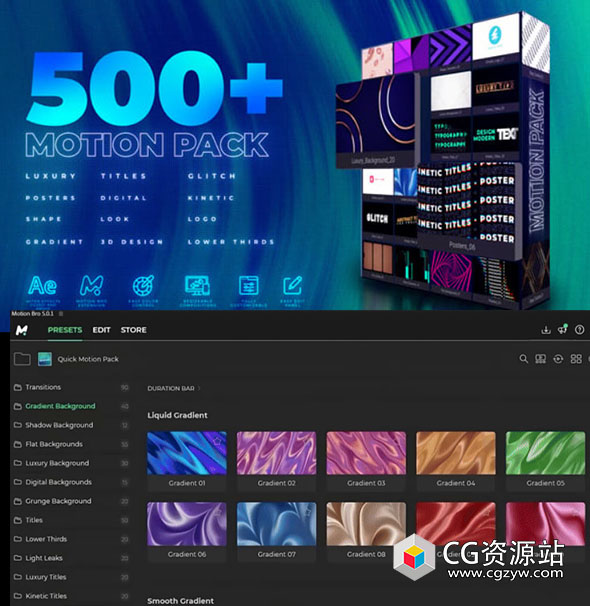Open the Shadow Background category

tap(71, 425)
